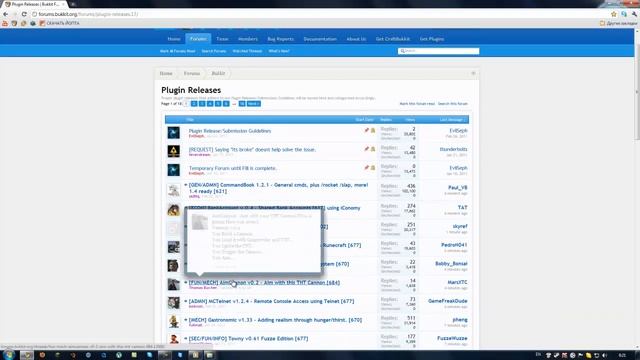Screen dimensions: 640x360
Task: Open the Documentation nav tab
Action: pyautogui.click(x=320, y=39)
